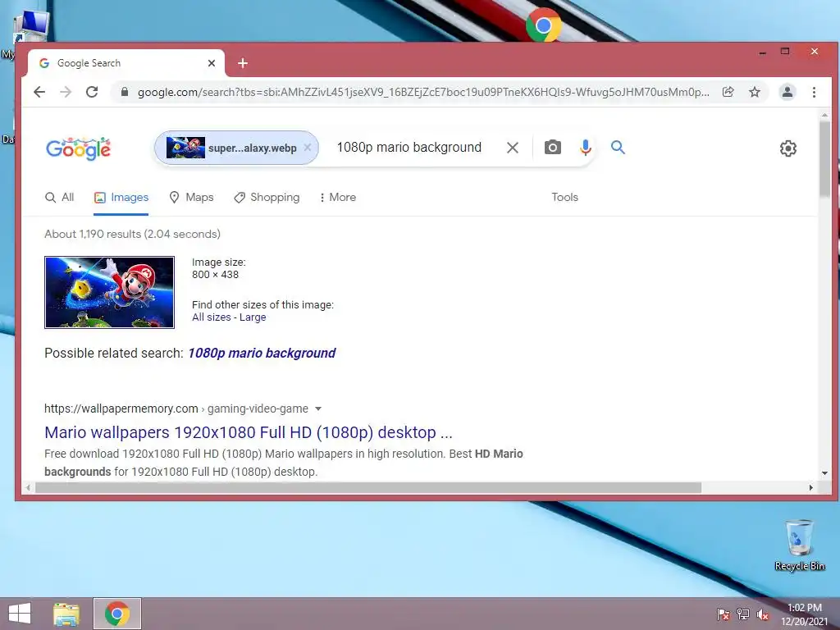Go to the Google logo homepage
The width and height of the screenshot is (840, 630).
(78, 148)
